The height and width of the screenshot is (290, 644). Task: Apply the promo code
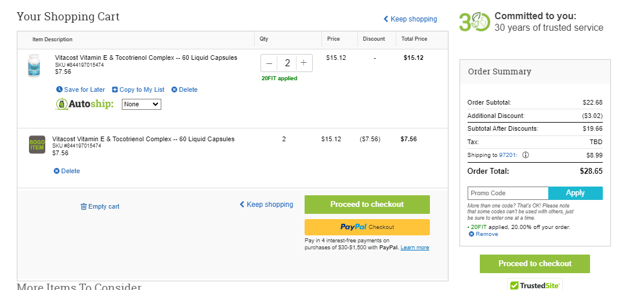pyautogui.click(x=576, y=194)
